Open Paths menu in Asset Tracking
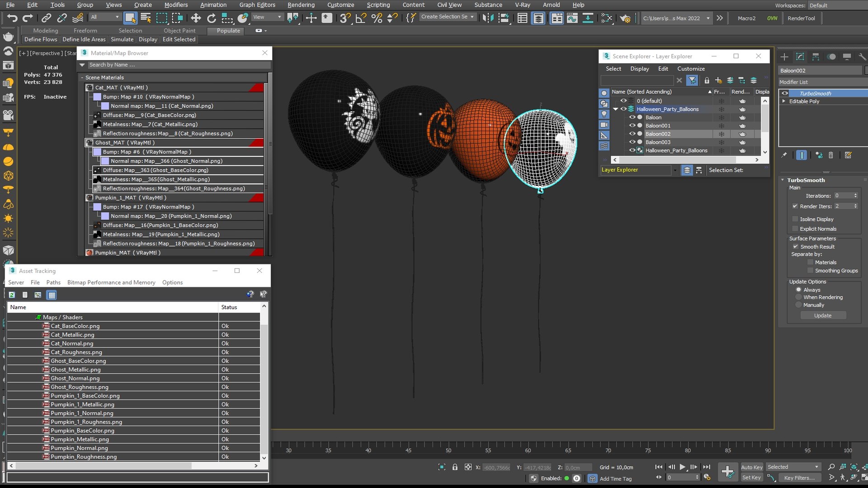Viewport: 868px width, 488px height. tap(53, 282)
